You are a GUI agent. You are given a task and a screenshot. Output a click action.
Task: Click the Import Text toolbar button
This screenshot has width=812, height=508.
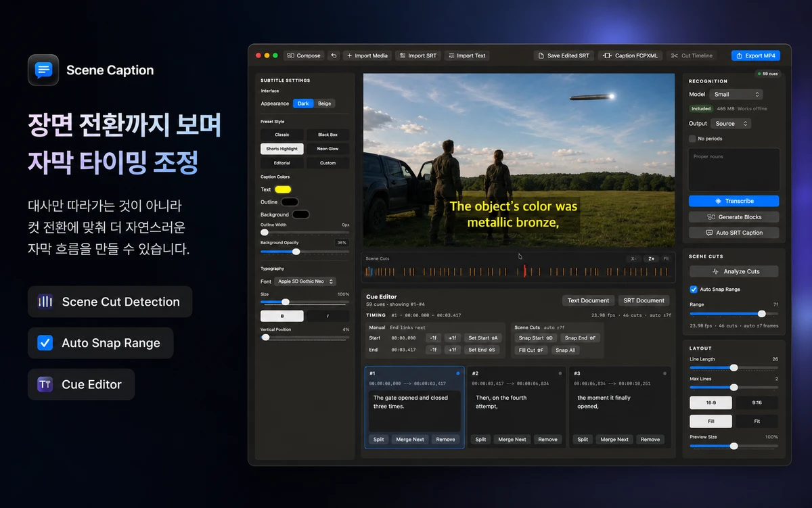click(467, 55)
